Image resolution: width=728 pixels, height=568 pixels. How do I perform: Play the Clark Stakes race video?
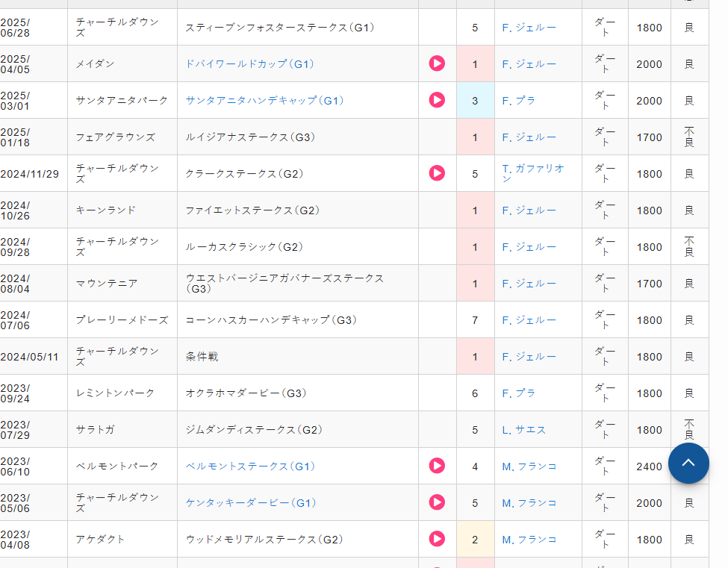(437, 173)
